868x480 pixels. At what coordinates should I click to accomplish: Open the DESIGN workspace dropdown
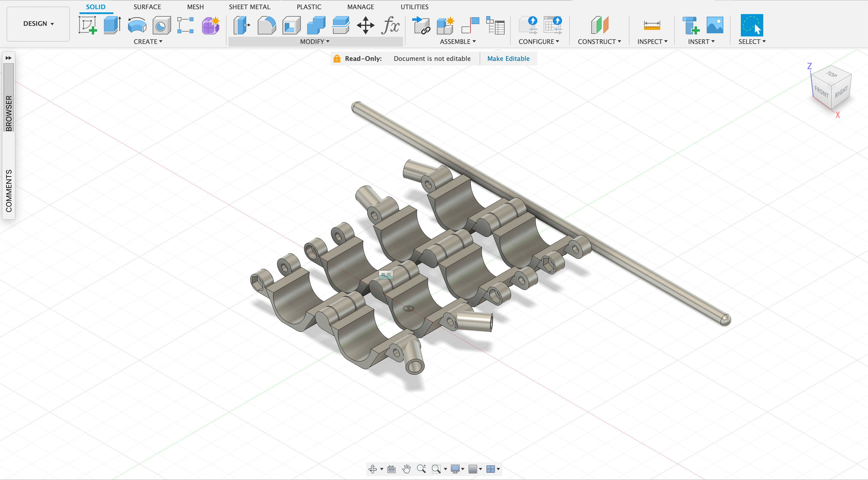coord(38,24)
